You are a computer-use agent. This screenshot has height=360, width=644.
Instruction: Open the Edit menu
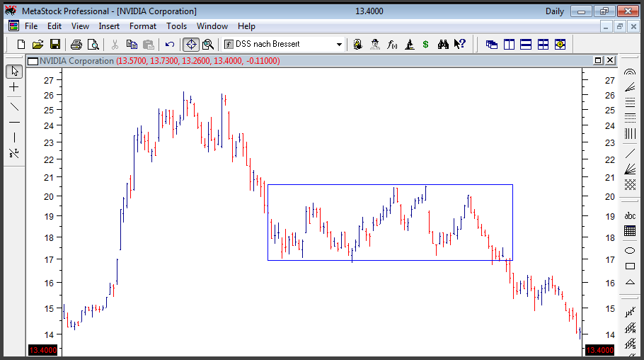coord(54,26)
